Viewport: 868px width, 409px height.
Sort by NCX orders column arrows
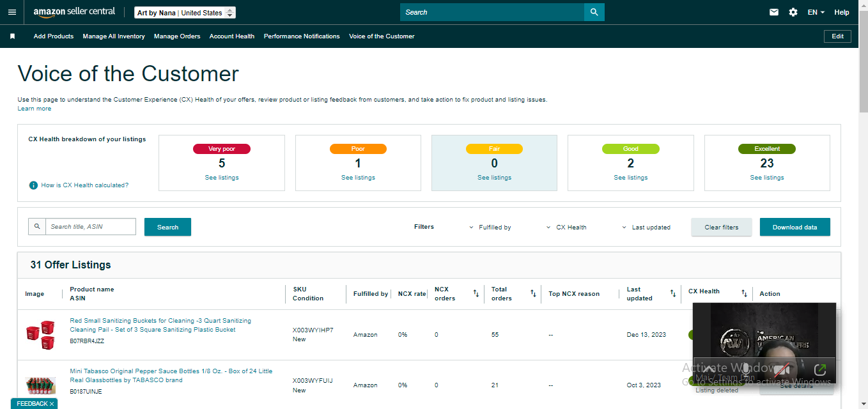click(x=476, y=293)
